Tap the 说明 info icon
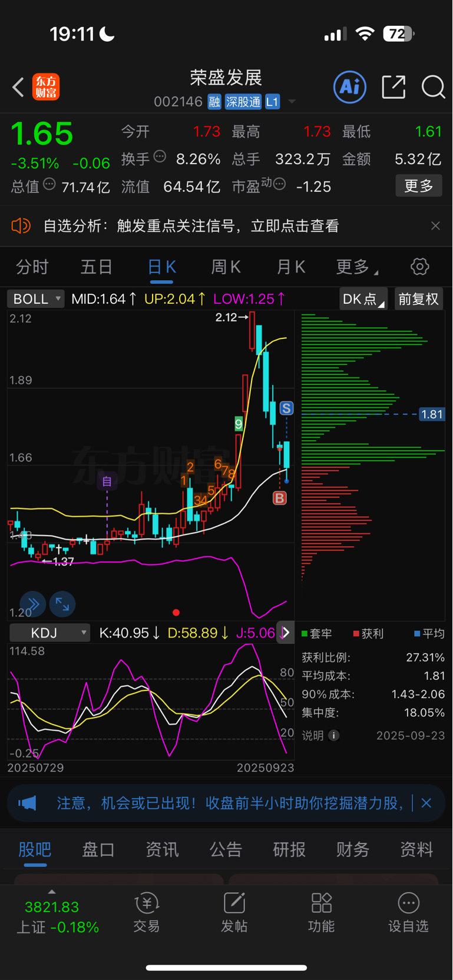This screenshot has width=453, height=980. point(334,736)
